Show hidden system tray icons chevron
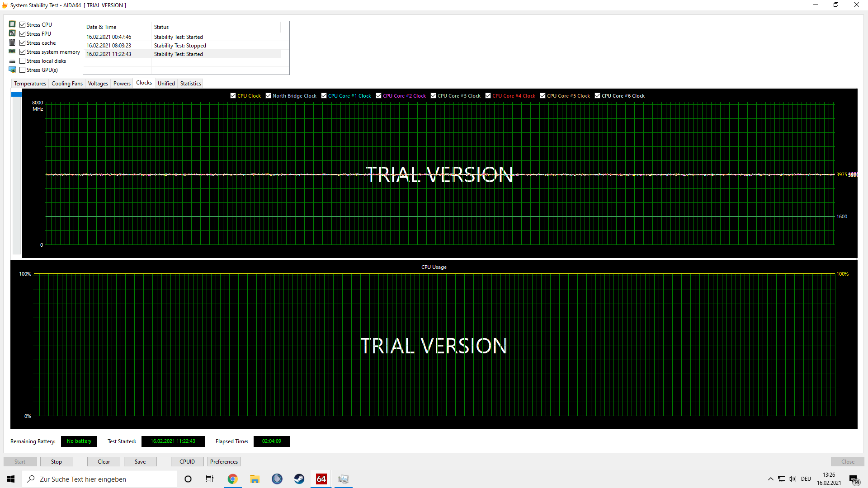868x488 pixels. (x=770, y=479)
